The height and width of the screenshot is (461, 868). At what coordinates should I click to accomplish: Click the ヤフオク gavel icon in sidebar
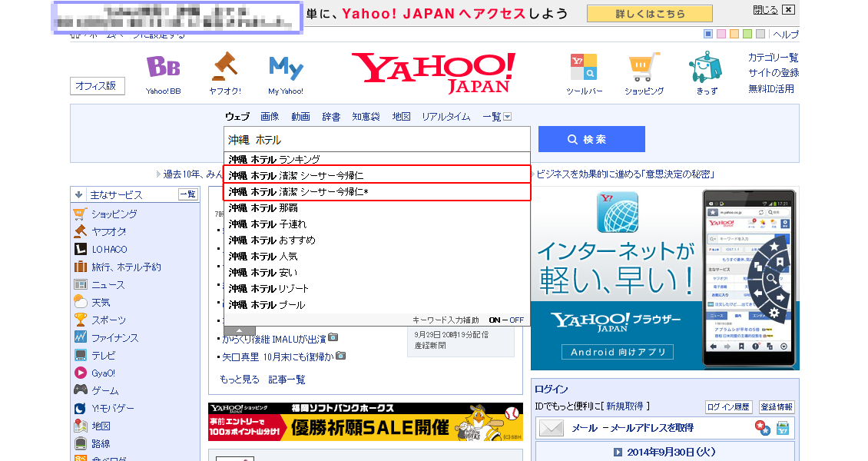coord(80,231)
